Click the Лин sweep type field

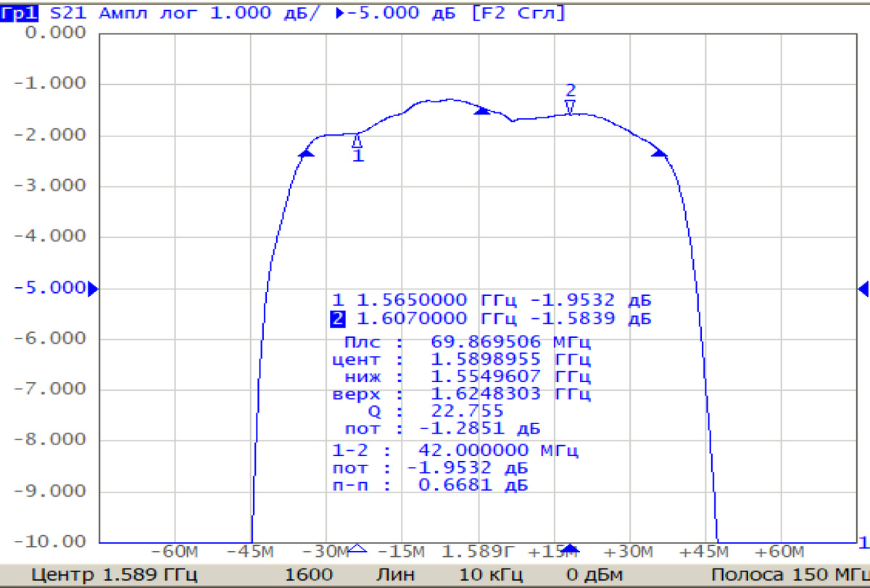tap(394, 576)
